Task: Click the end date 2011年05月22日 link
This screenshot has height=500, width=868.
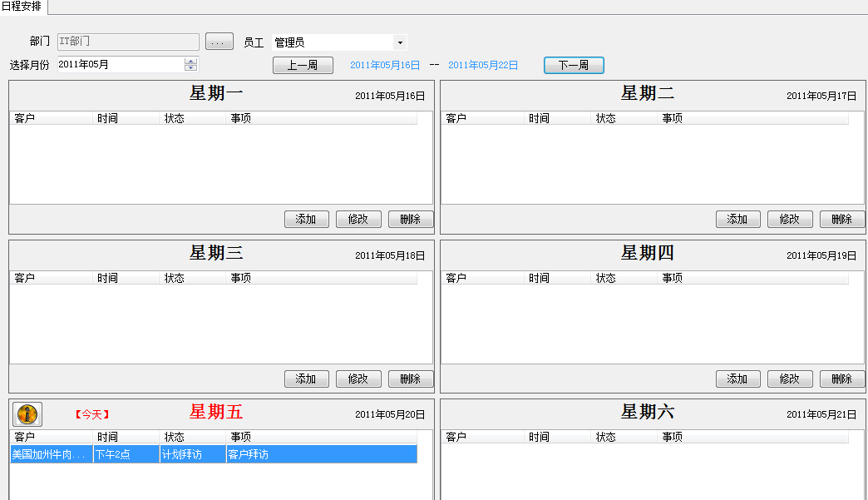Action: [x=483, y=66]
